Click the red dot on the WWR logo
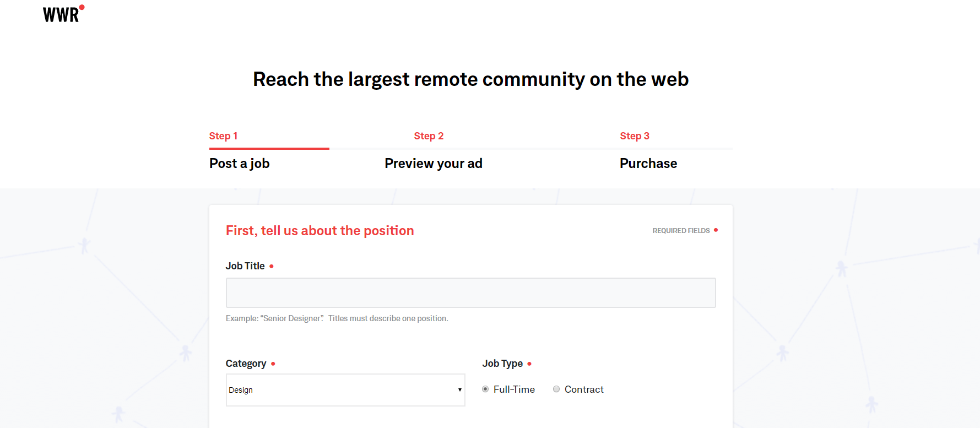 click(x=82, y=7)
